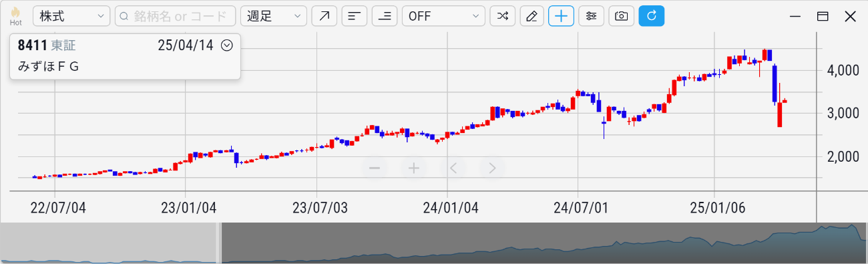
Task: Zoom out chart with minus button
Action: (x=374, y=168)
